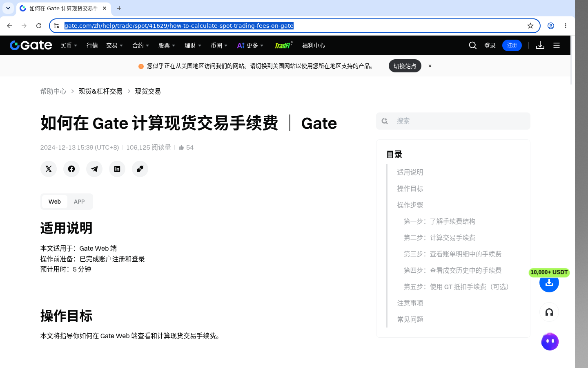588x368 pixels.
Task: Open the 福利中心 page
Action: pyautogui.click(x=314, y=45)
